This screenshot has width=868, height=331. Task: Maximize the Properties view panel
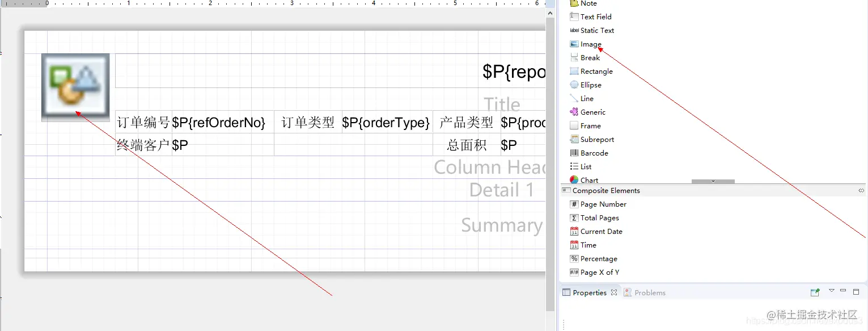(x=856, y=292)
